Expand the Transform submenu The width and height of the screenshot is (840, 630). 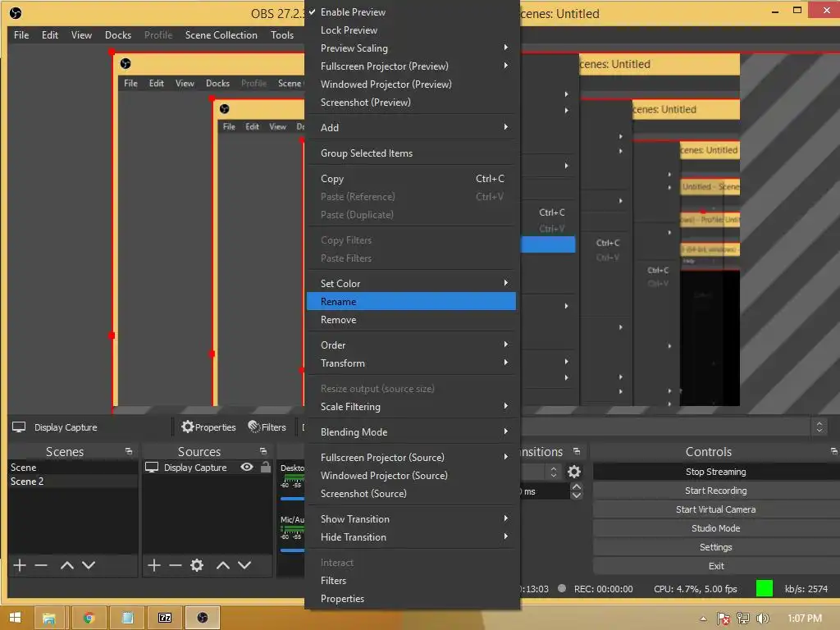(411, 363)
